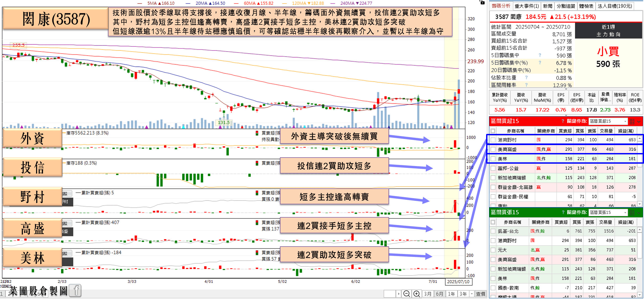Click the question mark in the 區間買超15 header
644x305 pixels.
point(563,121)
